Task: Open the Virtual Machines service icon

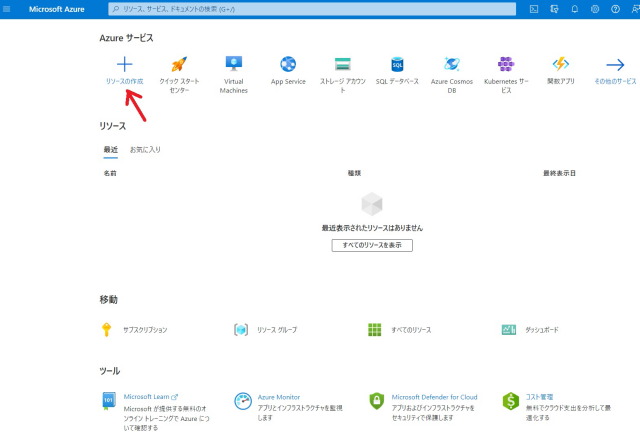Action: point(233,64)
